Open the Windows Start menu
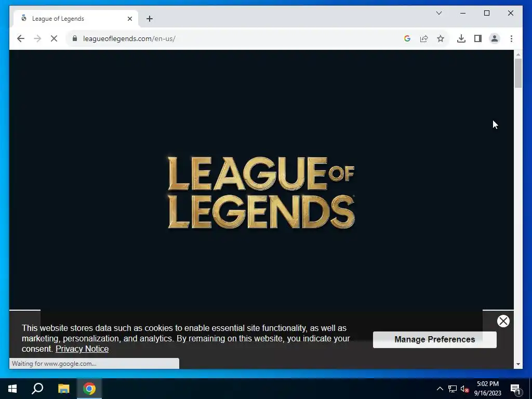The width and height of the screenshot is (532, 399). coord(12,389)
